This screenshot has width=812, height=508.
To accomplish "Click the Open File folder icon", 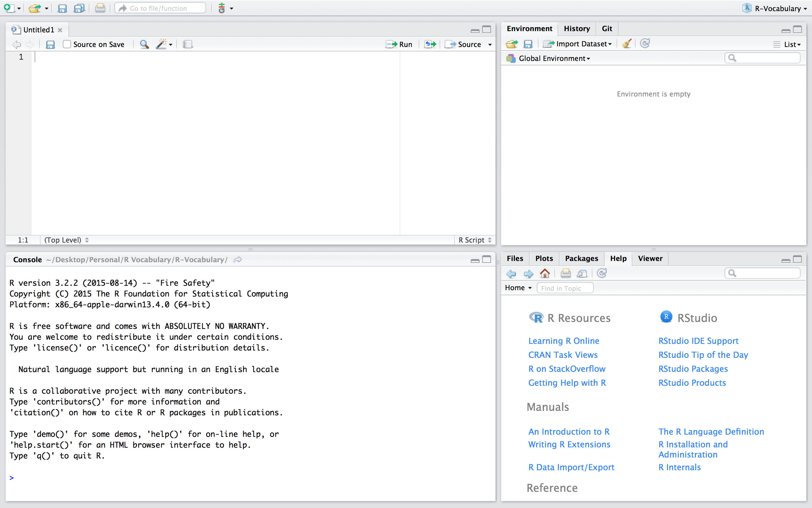I will [35, 8].
